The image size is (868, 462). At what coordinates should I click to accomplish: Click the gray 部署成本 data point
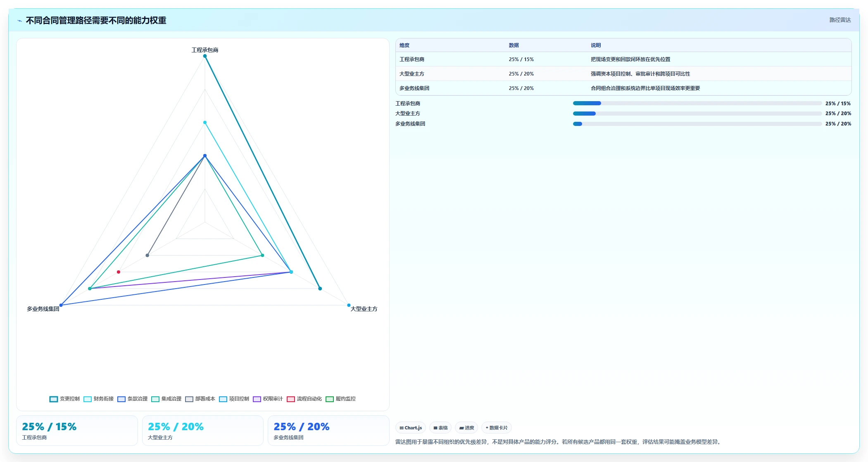[147, 255]
